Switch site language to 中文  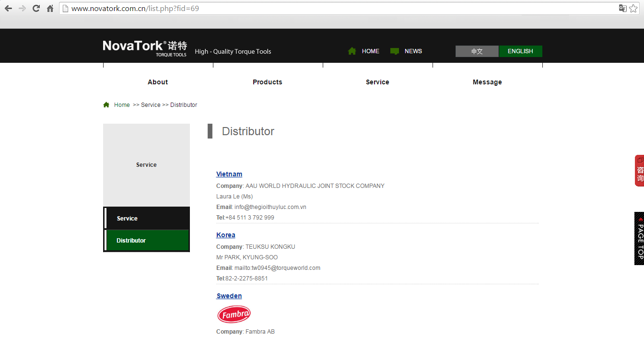(477, 51)
